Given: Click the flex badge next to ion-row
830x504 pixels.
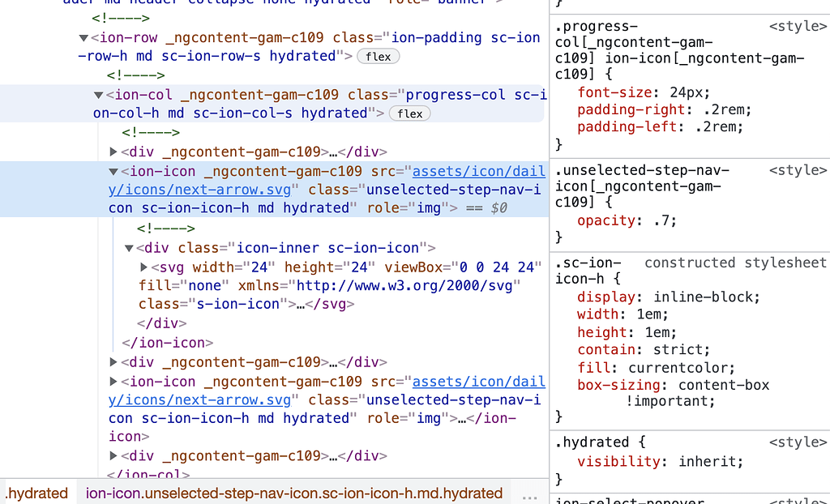Looking at the screenshot, I should pyautogui.click(x=378, y=56).
